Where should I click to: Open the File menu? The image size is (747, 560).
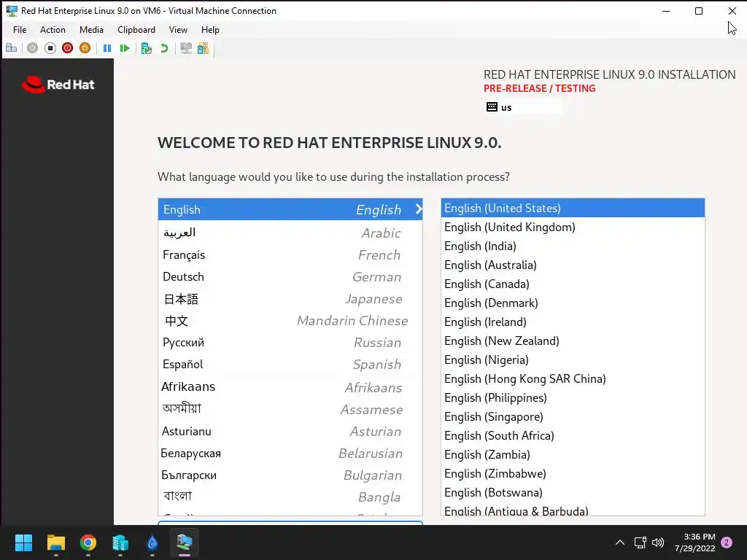click(20, 29)
